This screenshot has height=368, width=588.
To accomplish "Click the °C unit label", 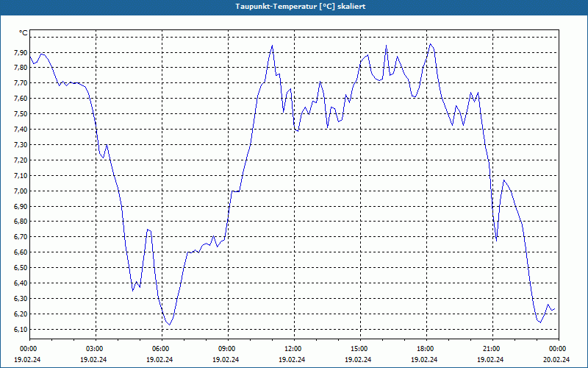I will point(24,33).
